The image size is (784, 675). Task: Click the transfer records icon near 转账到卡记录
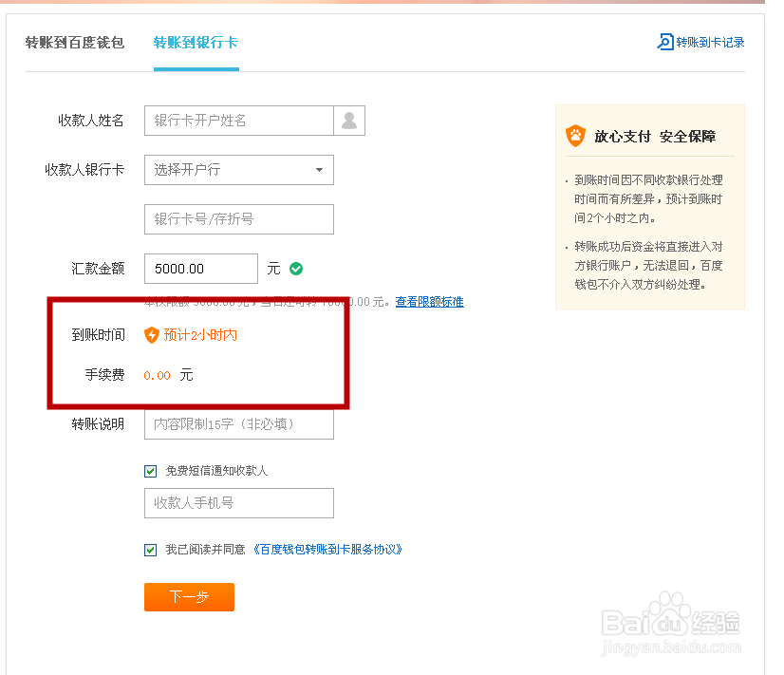point(664,42)
